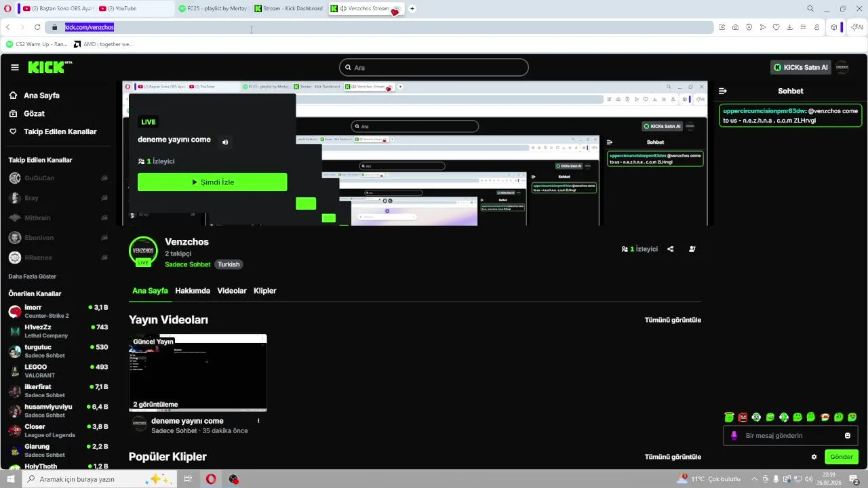Open the emoji picker in chat input
Viewport: 868px width, 488px height.
coord(848,436)
